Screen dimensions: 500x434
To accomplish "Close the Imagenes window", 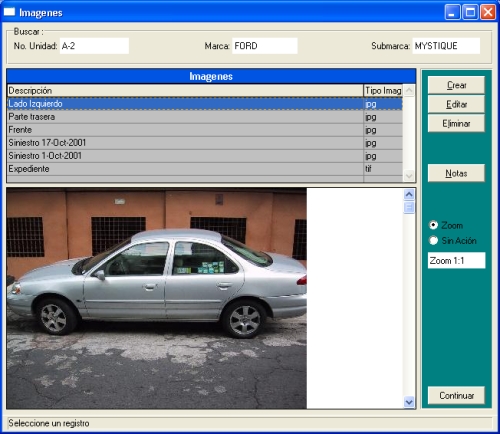I will 488,12.
